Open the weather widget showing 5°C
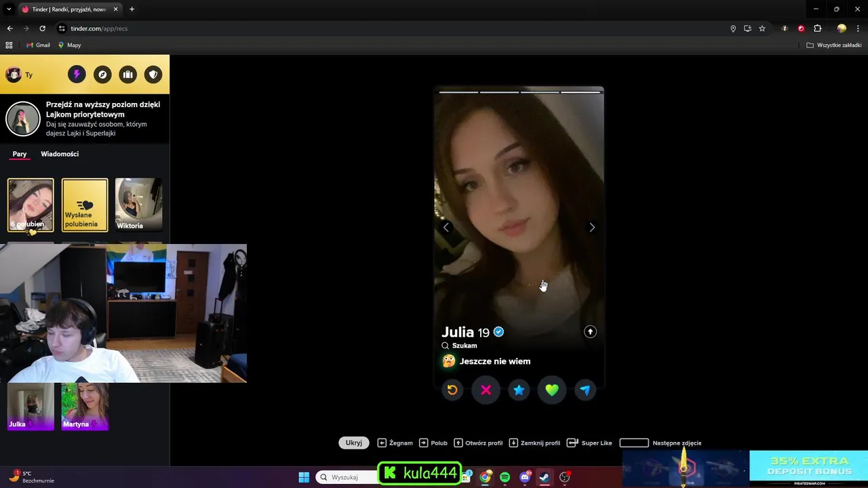Screen dimensions: 868x488 pos(31,477)
